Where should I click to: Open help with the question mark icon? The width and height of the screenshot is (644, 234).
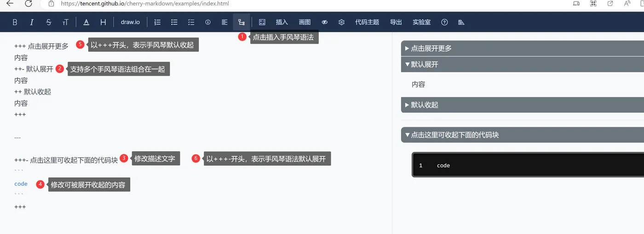click(444, 22)
